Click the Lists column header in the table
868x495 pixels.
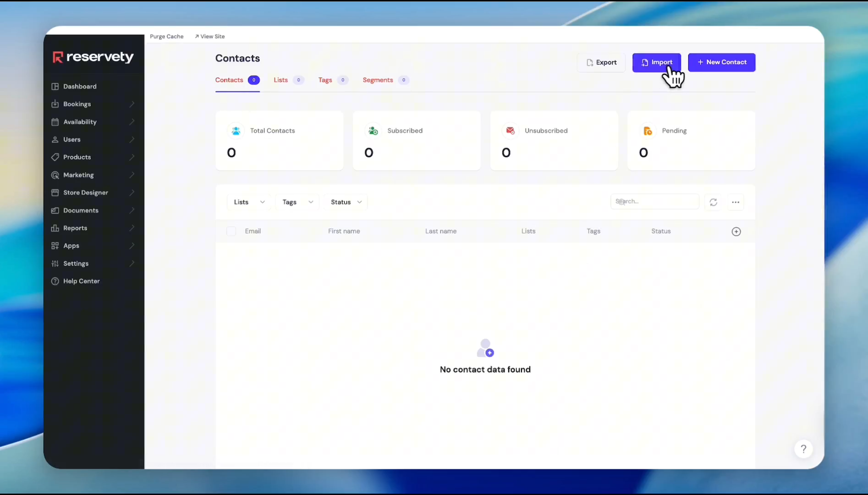tap(528, 231)
